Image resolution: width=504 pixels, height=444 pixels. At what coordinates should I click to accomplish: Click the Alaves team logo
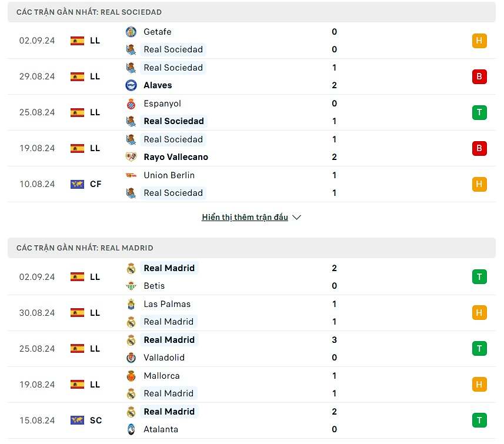pos(131,85)
